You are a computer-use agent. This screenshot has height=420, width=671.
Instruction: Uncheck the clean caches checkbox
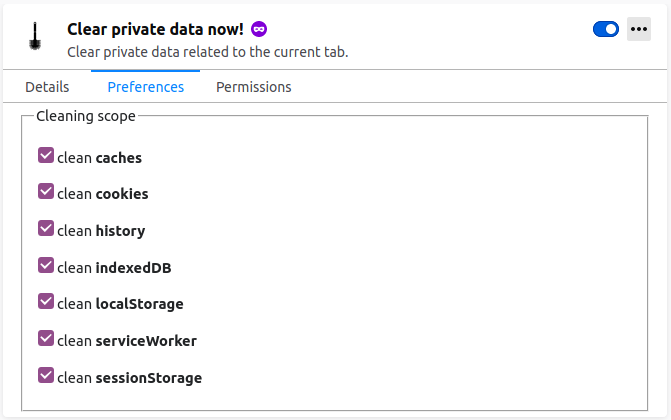pyautogui.click(x=46, y=156)
